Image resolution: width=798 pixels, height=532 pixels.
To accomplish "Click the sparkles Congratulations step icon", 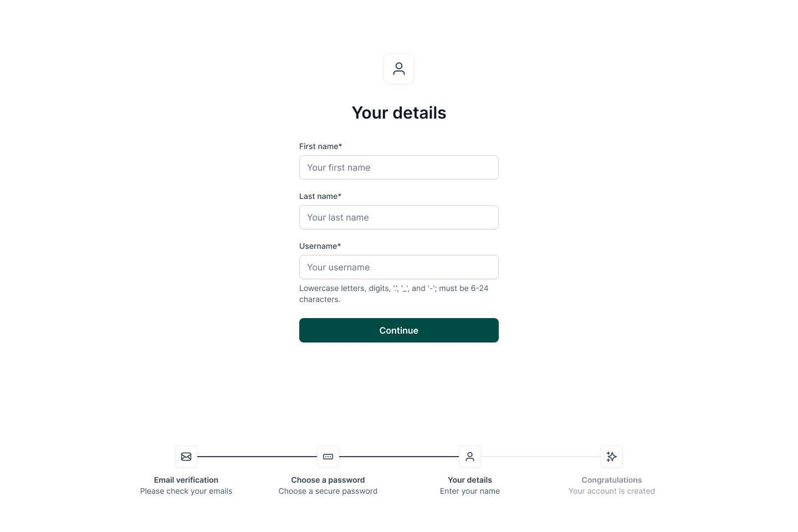I will (x=612, y=457).
